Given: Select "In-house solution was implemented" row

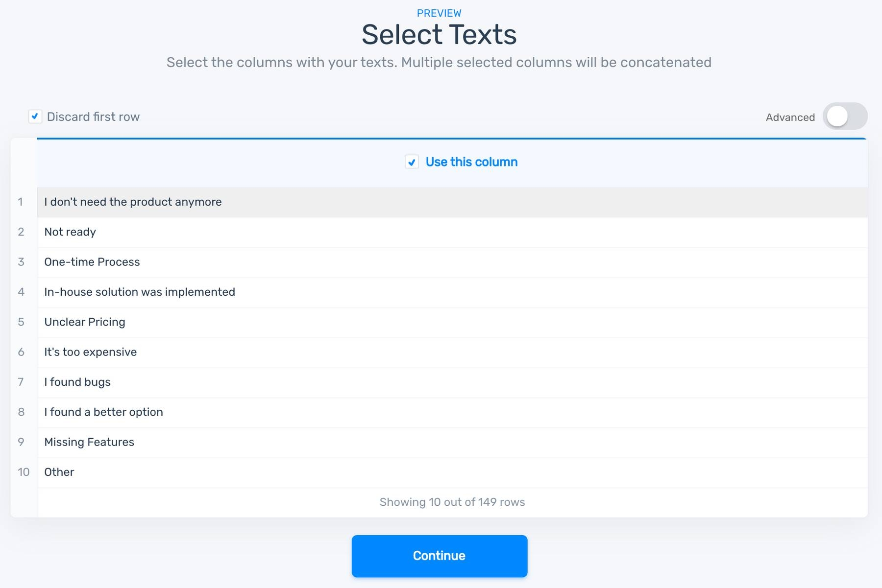Looking at the screenshot, I should coord(140,292).
